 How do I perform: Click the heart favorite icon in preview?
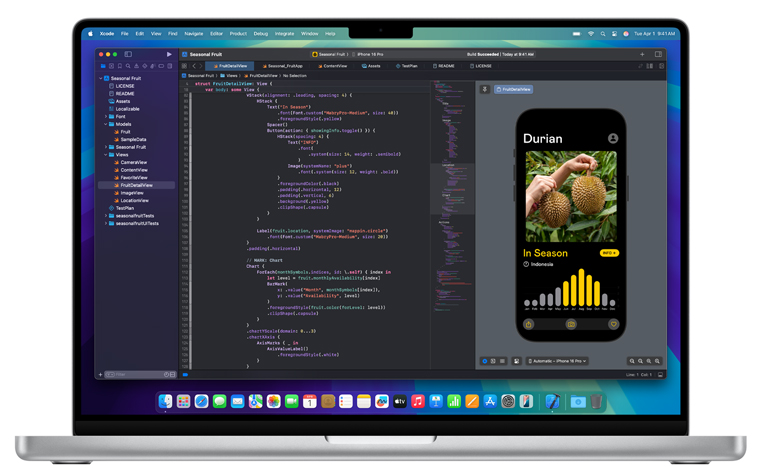[x=613, y=324]
